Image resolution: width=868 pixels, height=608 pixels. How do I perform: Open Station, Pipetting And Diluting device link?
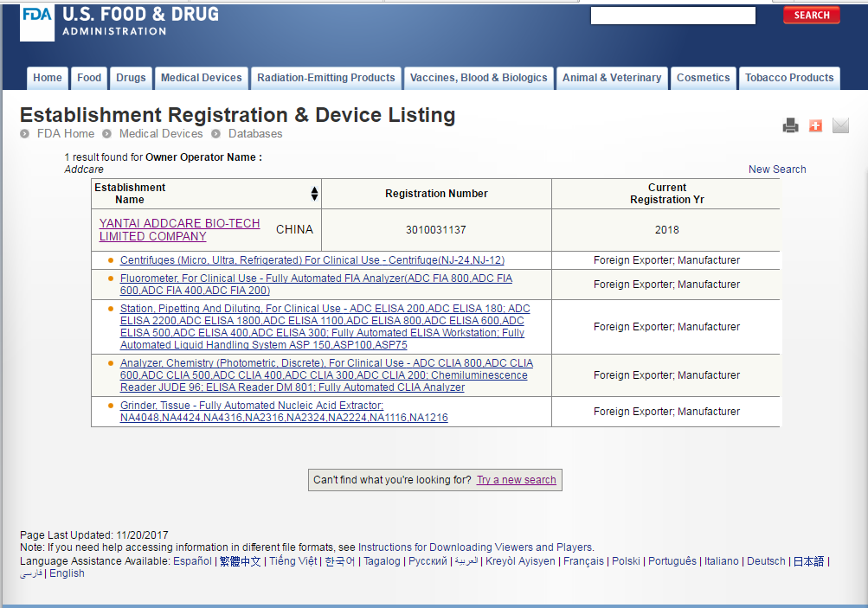(x=325, y=327)
